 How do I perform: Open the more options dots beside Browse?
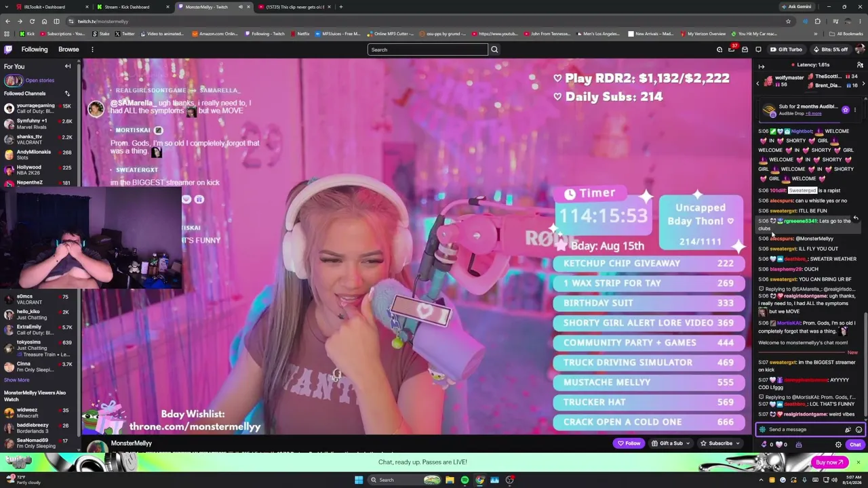click(92, 49)
